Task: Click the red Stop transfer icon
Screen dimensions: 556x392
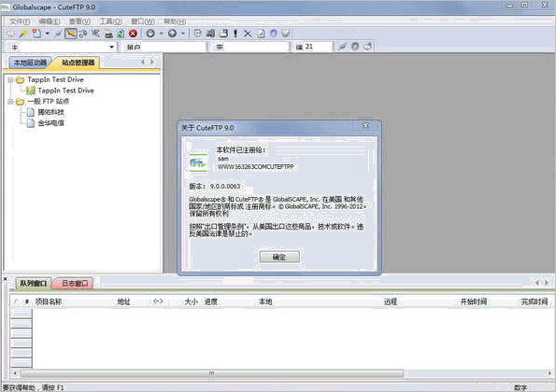Action: (x=133, y=34)
